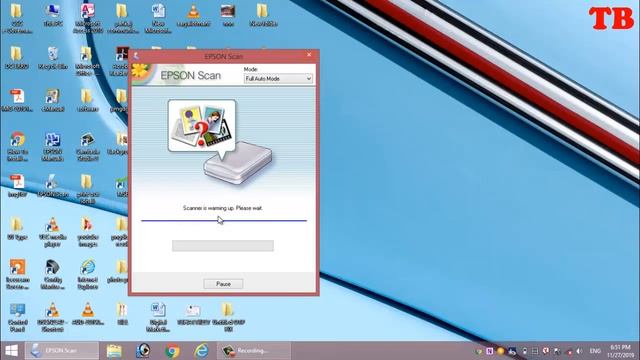Launch Internet Explorer from the taskbar
Image resolution: width=640 pixels, height=360 pixels.
click(x=201, y=351)
